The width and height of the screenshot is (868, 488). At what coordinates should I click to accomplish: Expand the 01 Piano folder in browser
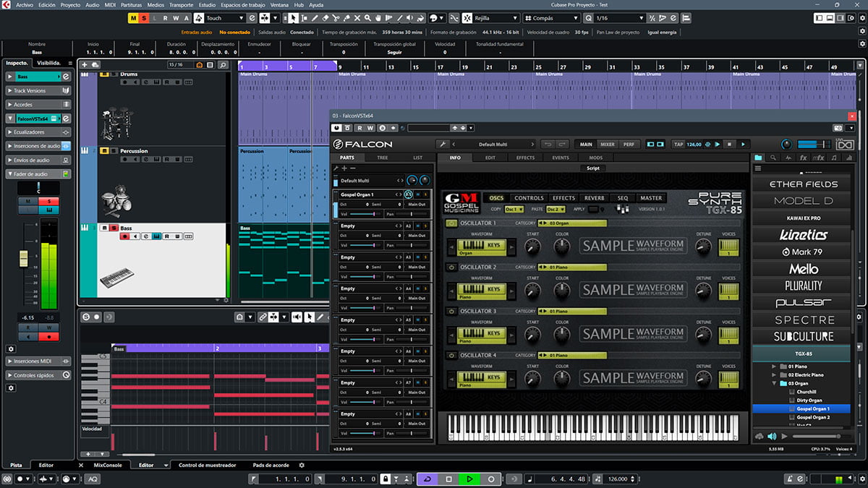click(775, 367)
